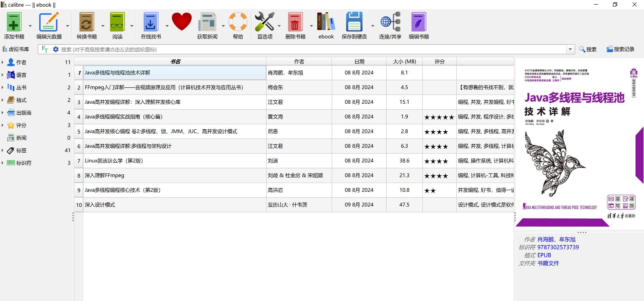The height and width of the screenshot is (301, 644).
Task: Click Save to Disk (保存到硬盘) icon
Action: click(354, 22)
